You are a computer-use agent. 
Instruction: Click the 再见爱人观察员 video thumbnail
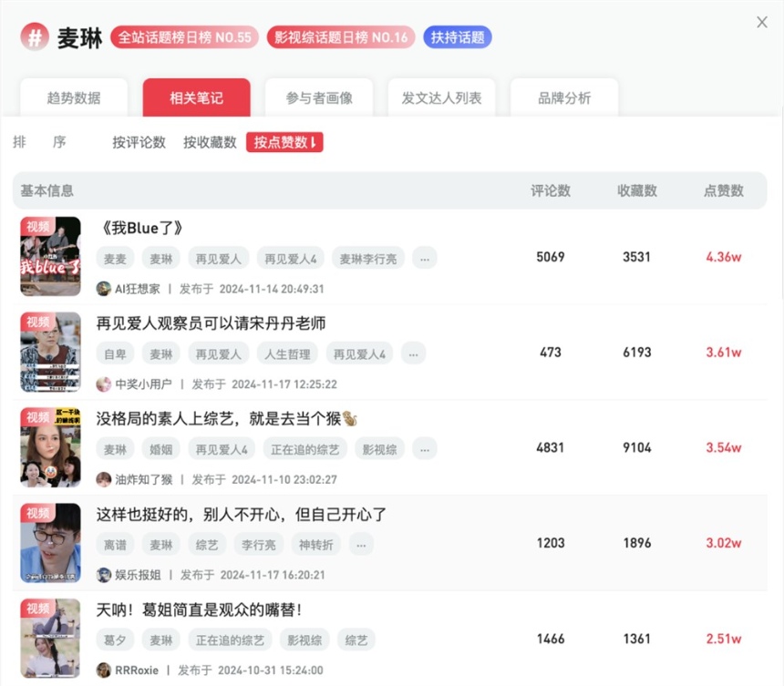coord(50,352)
